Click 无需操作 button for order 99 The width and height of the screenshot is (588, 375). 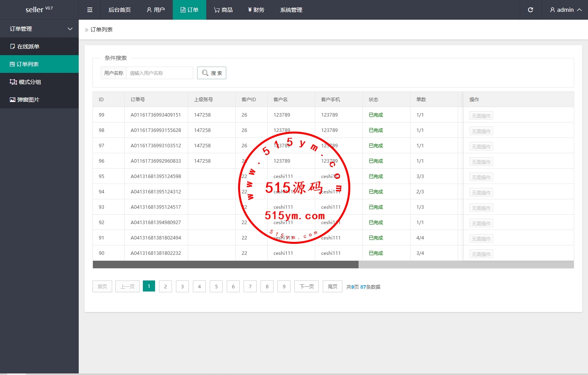tap(481, 116)
